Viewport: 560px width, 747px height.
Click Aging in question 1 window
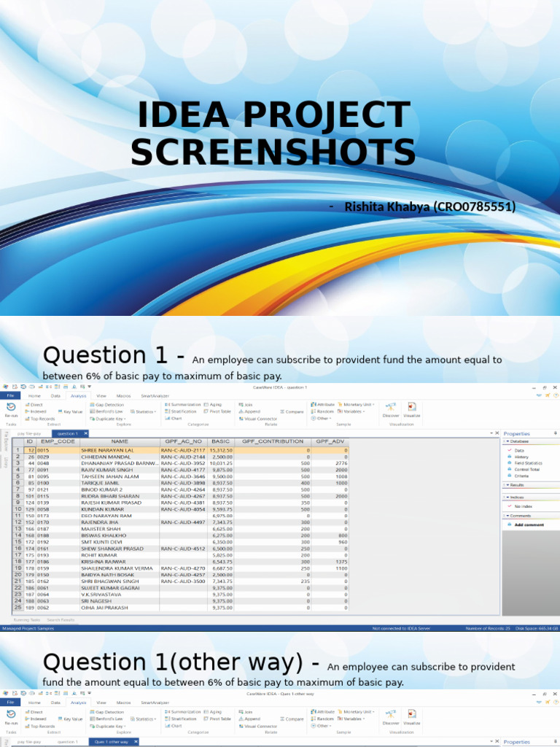tap(213, 404)
